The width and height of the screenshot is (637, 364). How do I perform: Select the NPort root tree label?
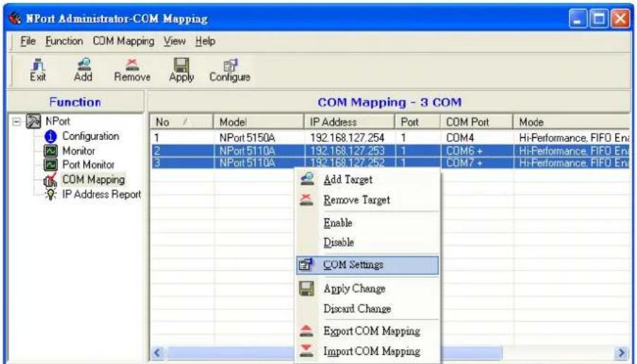(x=58, y=121)
